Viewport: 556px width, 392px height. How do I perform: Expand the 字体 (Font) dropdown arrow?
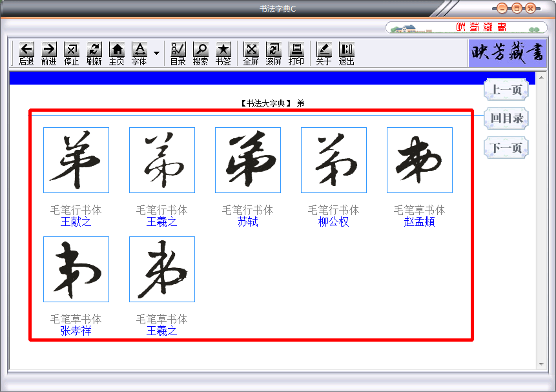coord(155,52)
